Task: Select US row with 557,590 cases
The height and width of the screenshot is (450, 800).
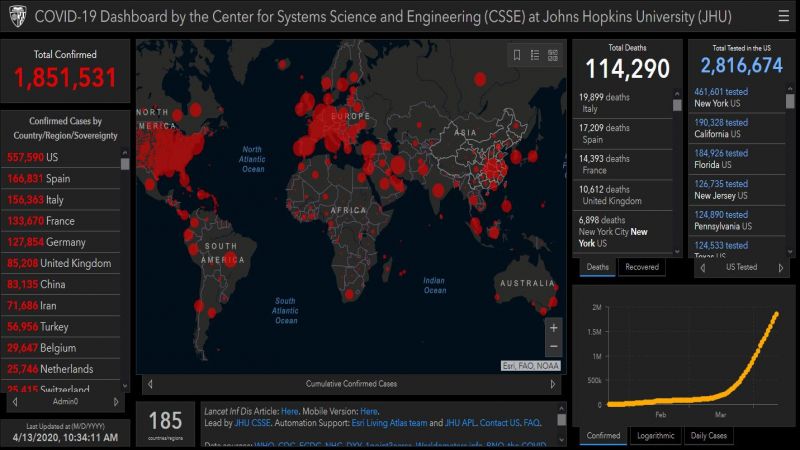Action: 61,157
